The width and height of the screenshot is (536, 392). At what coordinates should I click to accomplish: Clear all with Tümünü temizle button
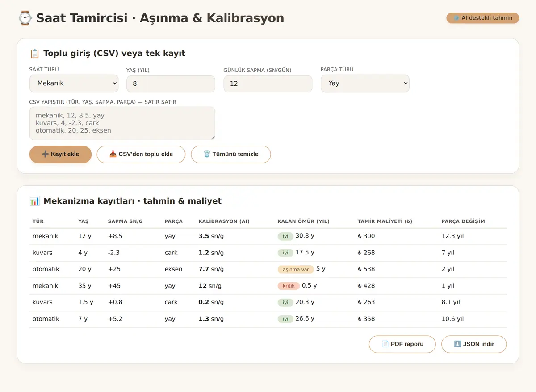[x=230, y=154]
